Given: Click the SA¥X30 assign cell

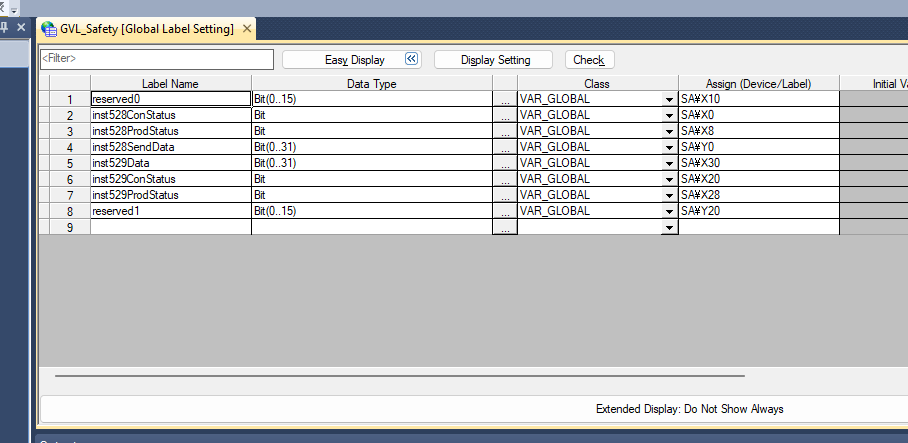Looking at the screenshot, I should click(x=759, y=163).
